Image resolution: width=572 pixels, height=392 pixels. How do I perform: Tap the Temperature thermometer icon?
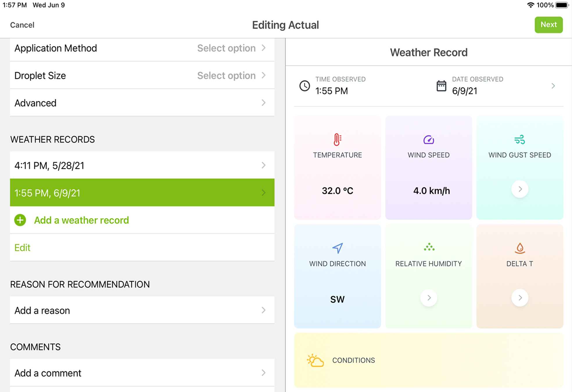(x=337, y=140)
